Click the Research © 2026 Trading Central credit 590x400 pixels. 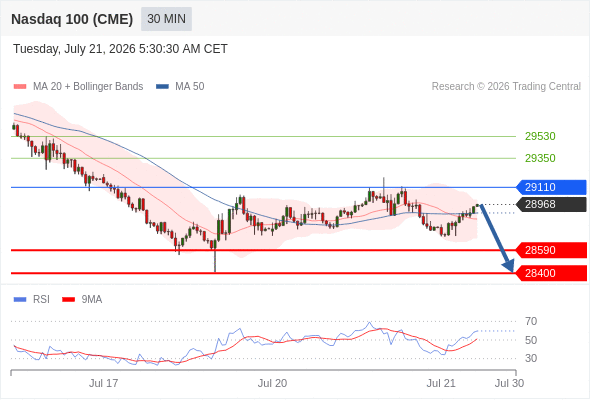tap(506, 87)
